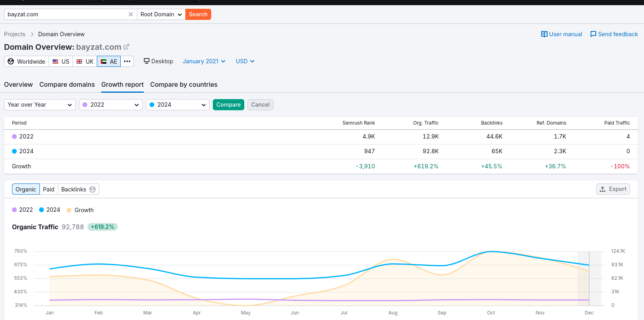Click the Semrush Rank column header
The height and width of the screenshot is (320, 644).
(359, 123)
